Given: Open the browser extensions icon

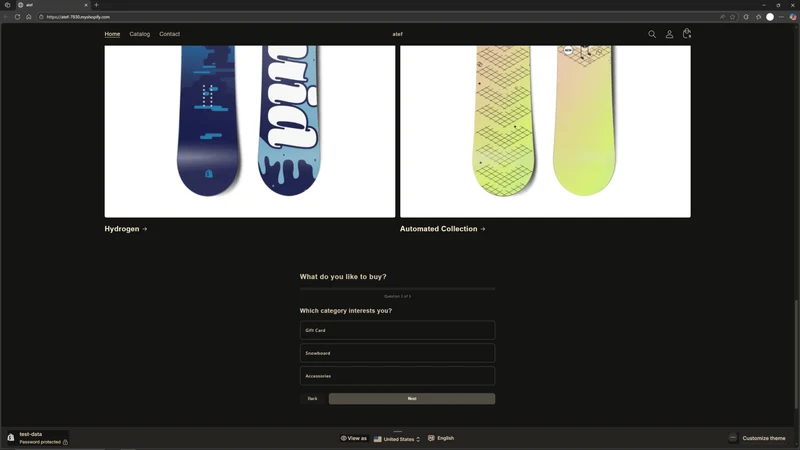Looking at the screenshot, I should tap(746, 17).
